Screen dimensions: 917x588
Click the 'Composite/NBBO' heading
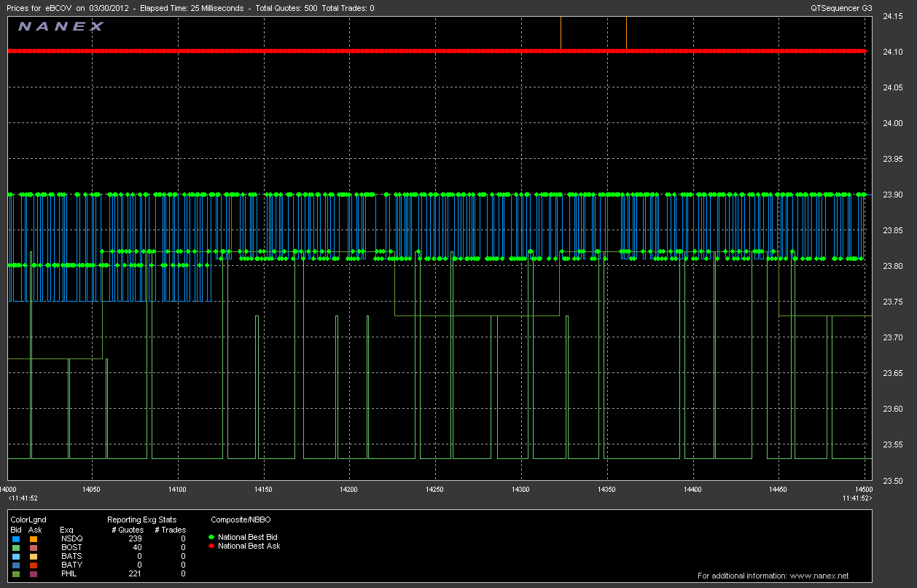coord(239,520)
